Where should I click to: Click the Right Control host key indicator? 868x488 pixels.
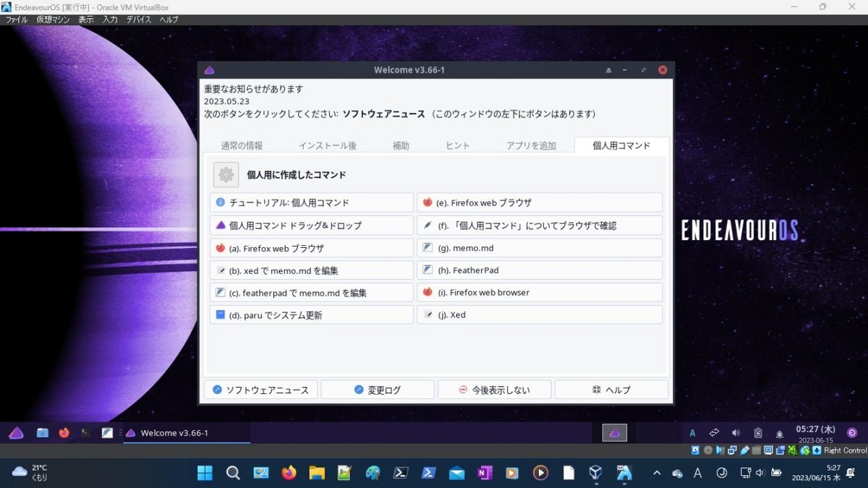(x=845, y=450)
